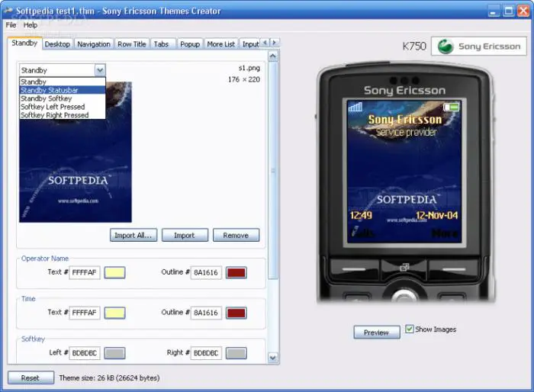Viewport: 534px width, 392px height.
Task: Switch to the Navigation tab
Action: (94, 44)
